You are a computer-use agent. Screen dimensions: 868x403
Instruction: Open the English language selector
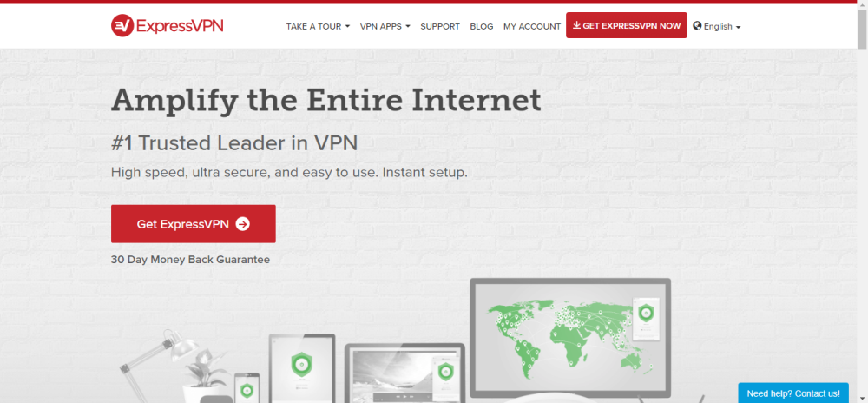(x=717, y=26)
